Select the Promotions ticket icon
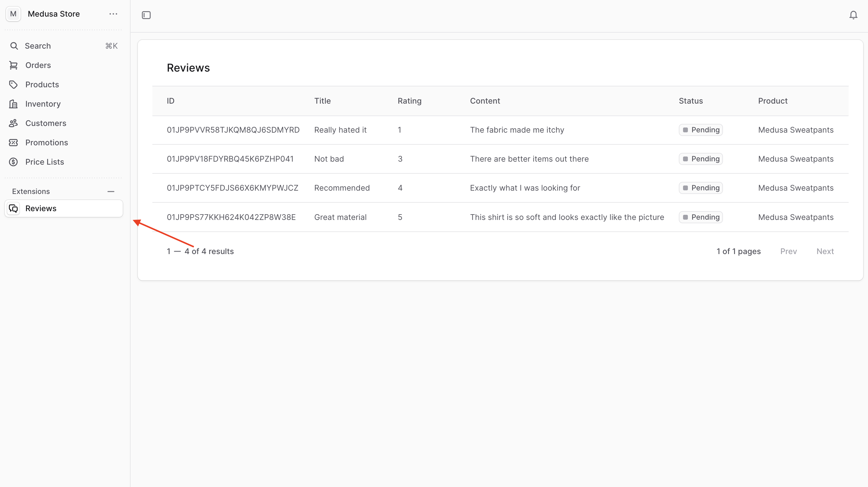This screenshot has width=868, height=487. 14,143
